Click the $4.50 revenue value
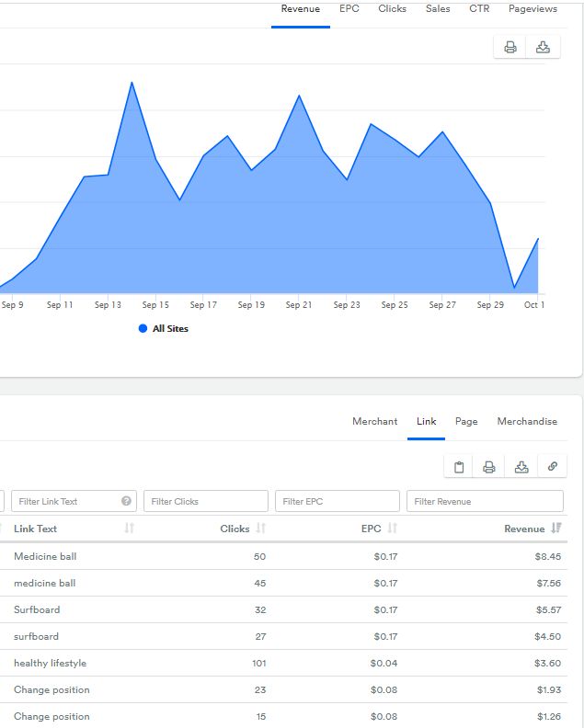Image resolution: width=584 pixels, height=728 pixels. pyautogui.click(x=548, y=636)
